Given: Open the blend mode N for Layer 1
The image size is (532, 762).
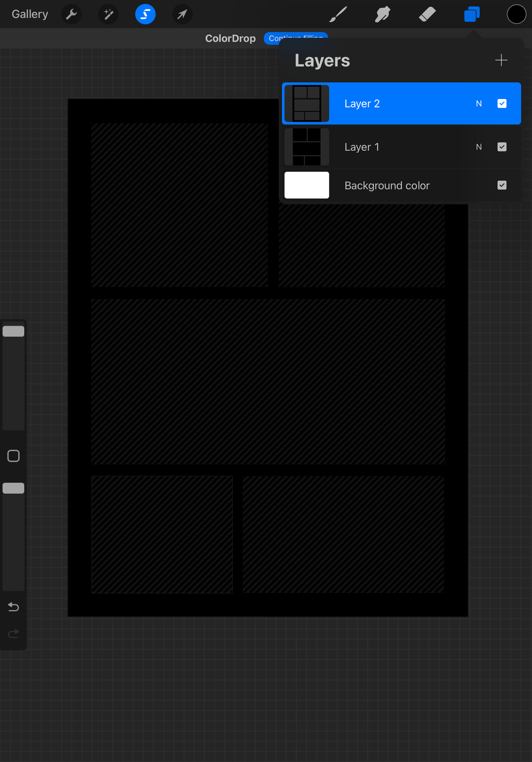Looking at the screenshot, I should (x=478, y=147).
